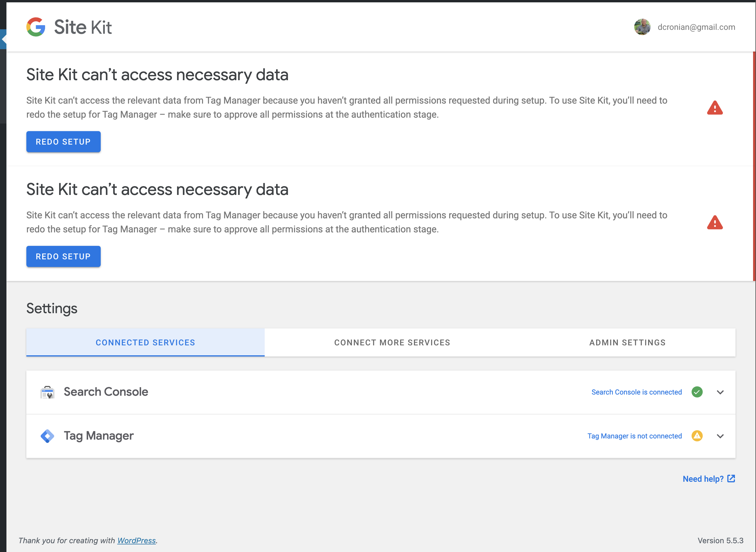This screenshot has width=756, height=552.
Task: Click the green connected checkmark icon
Action: pos(697,392)
